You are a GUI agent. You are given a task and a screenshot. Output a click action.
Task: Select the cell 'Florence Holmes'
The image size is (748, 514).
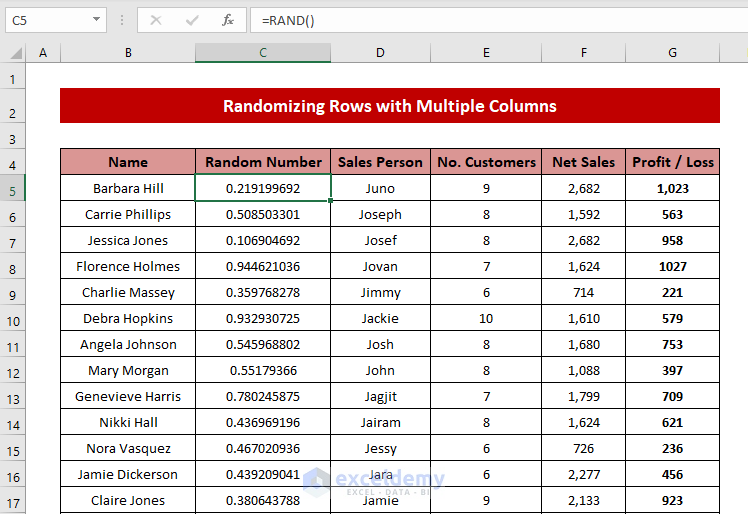click(x=128, y=266)
